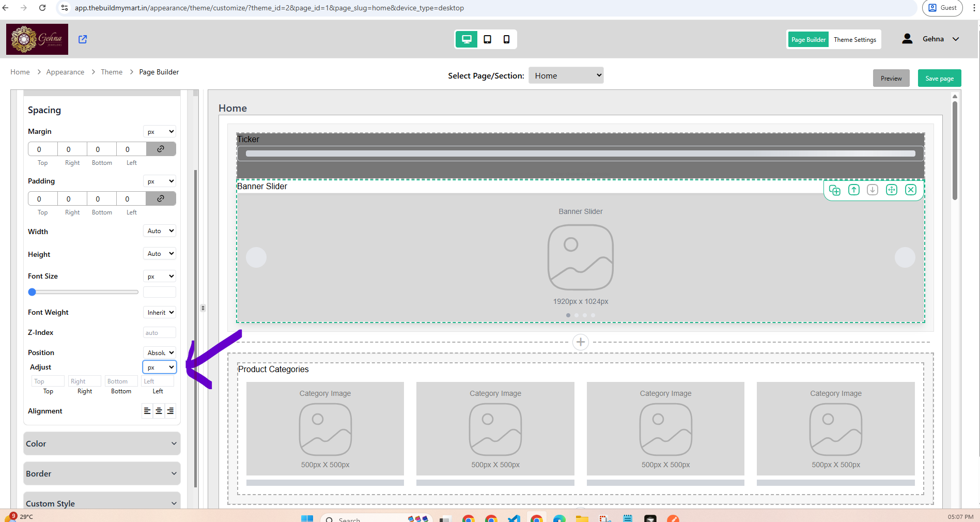
Task: Expand the Custom Style panel
Action: pyautogui.click(x=102, y=501)
